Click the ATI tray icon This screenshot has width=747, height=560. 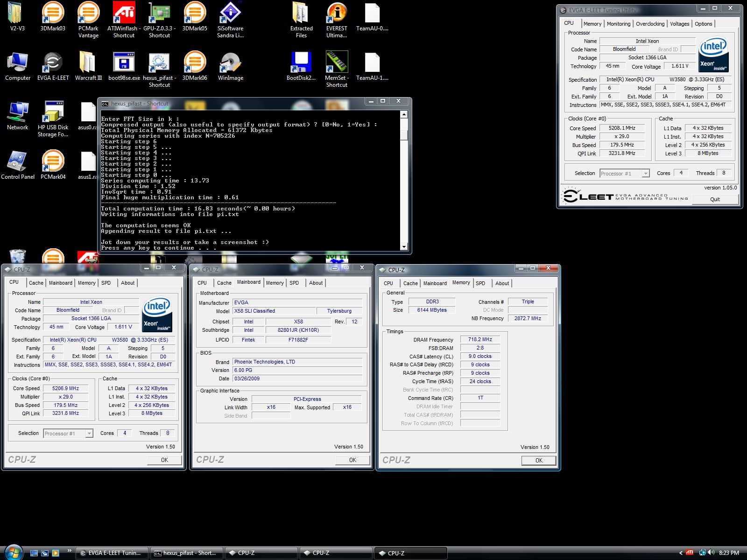click(x=690, y=553)
